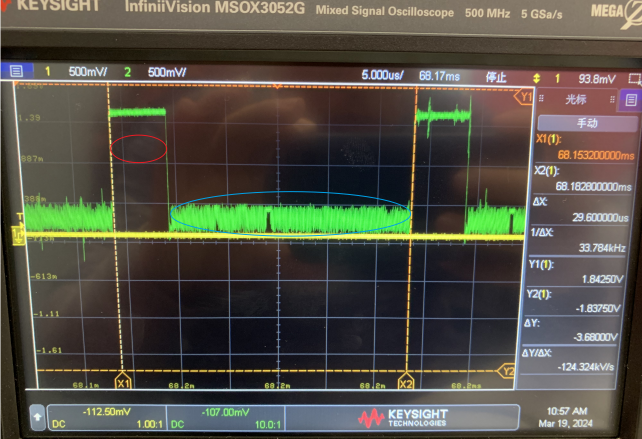Click the 1.39 vertical axis label
This screenshot has width=642, height=439.
[29, 118]
